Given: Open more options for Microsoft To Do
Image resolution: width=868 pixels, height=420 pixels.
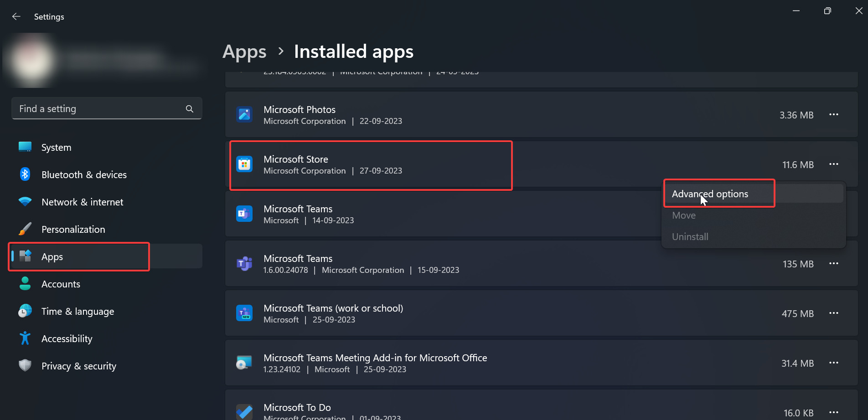Looking at the screenshot, I should coord(834,412).
